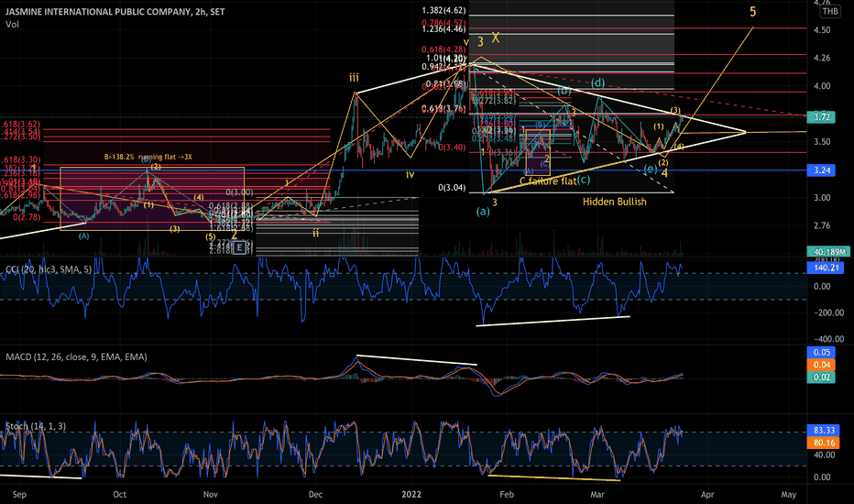Image resolution: width=854 pixels, height=504 pixels.
Task: Click the 4.50 price scale value
Action: (822, 30)
